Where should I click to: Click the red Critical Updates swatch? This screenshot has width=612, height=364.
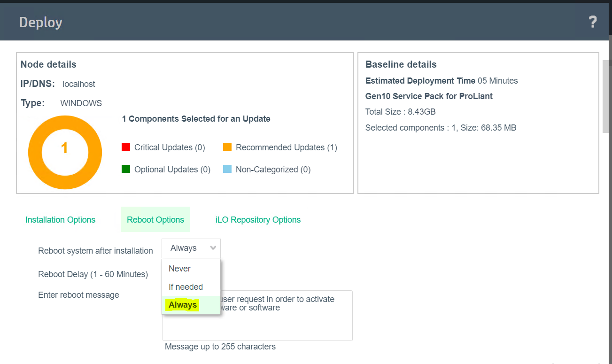tap(126, 147)
